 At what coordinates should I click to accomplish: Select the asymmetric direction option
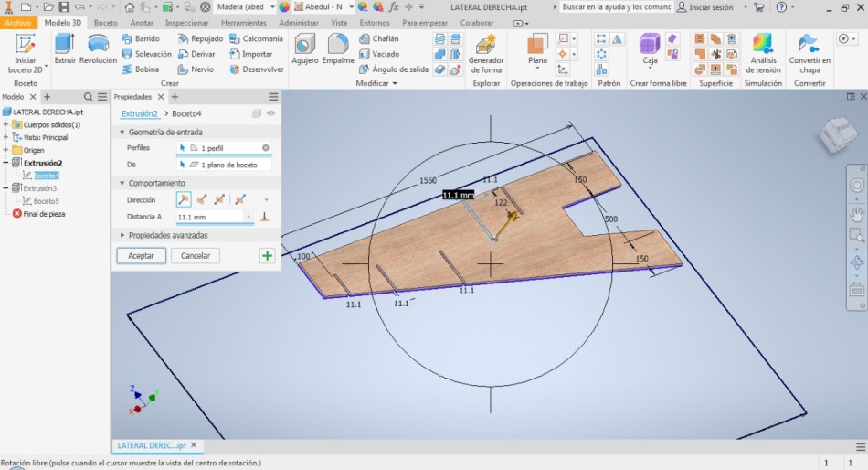tap(240, 199)
